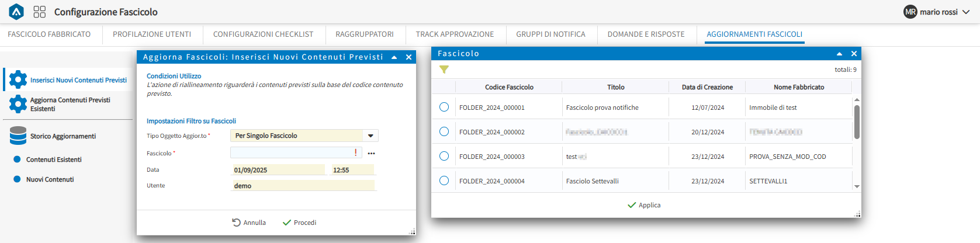980x243 pixels.
Task: Open the Gruppi di Notifica tab
Action: pyautogui.click(x=550, y=34)
